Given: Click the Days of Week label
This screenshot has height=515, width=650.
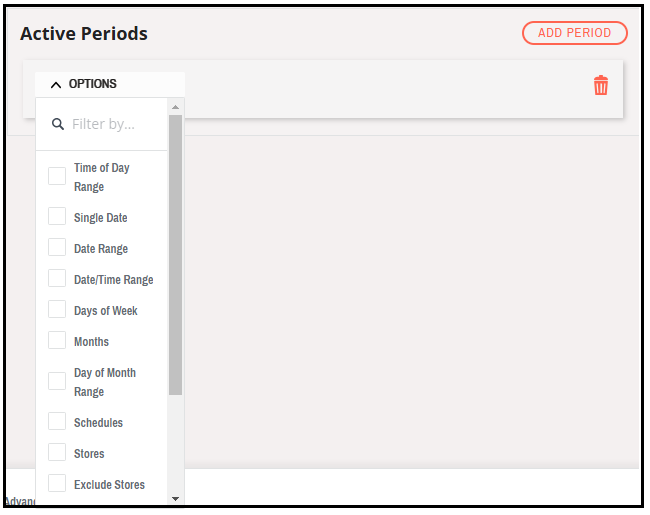Looking at the screenshot, I should pyautogui.click(x=105, y=311).
